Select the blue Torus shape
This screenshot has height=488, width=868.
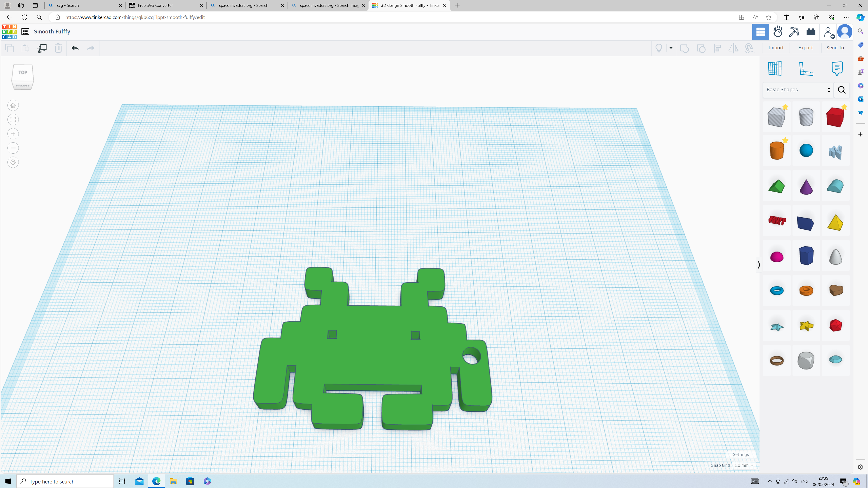[777, 290]
